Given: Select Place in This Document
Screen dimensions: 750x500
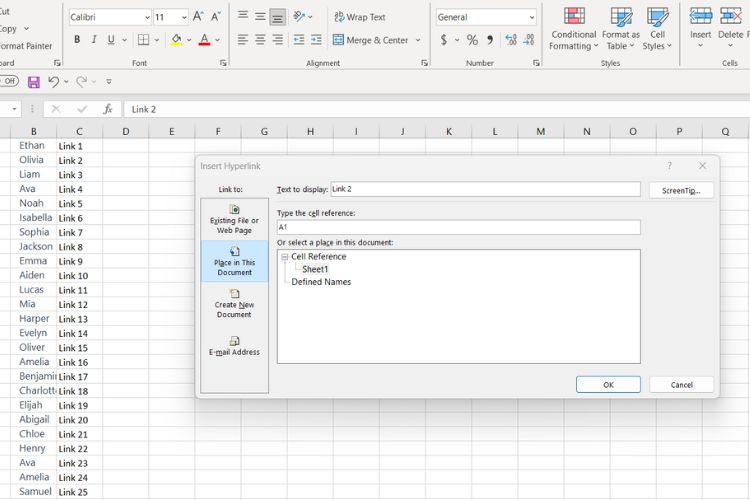Looking at the screenshot, I should coord(234,261).
